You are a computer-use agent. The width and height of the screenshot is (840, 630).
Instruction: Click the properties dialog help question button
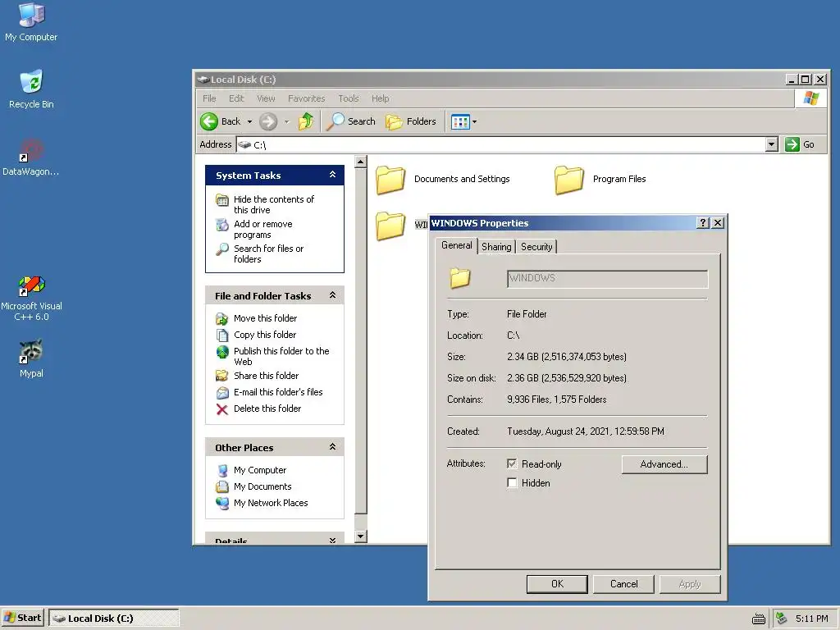click(x=703, y=223)
